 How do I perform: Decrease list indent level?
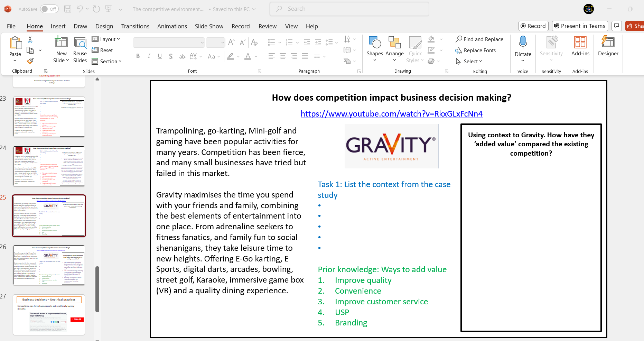[x=307, y=42]
